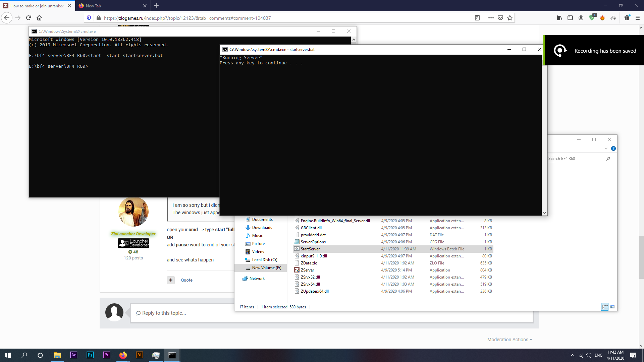This screenshot has width=644, height=362.
Task: Switch Explorer to details view
Action: (605, 307)
